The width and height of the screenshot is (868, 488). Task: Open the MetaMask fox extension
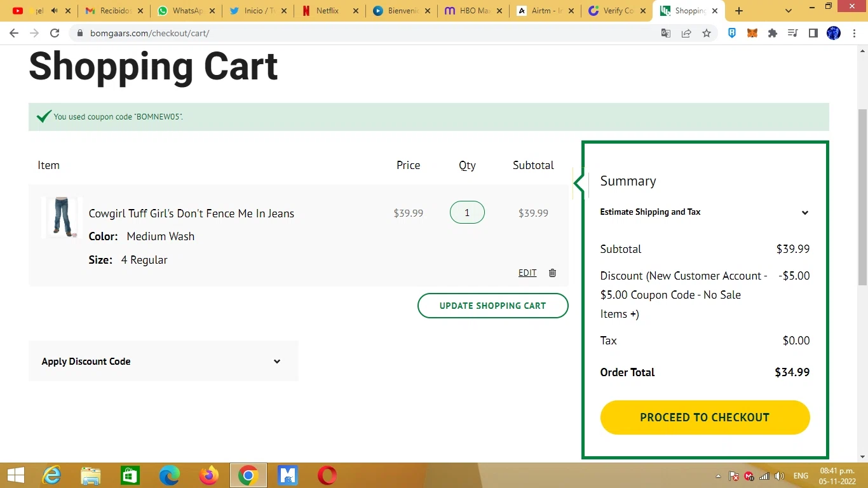click(x=752, y=33)
